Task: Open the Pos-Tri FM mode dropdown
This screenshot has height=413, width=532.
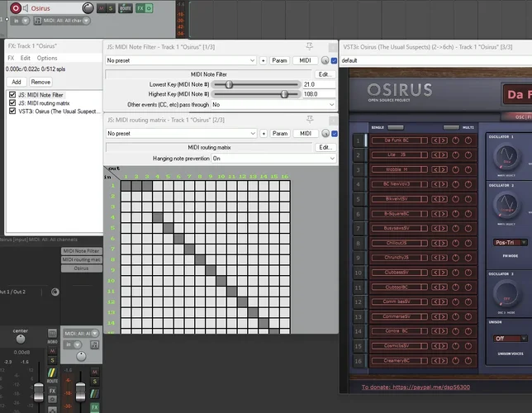Action: (511, 243)
